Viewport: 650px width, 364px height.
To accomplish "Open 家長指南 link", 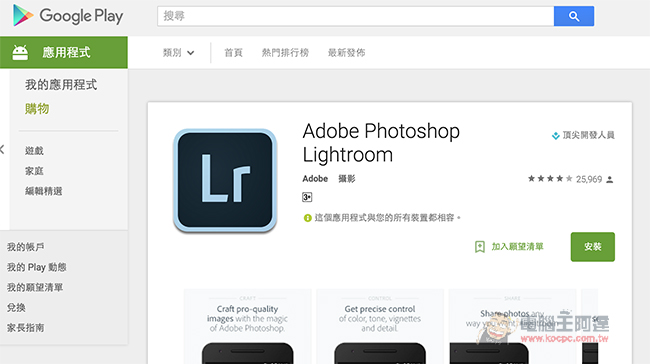I will (25, 328).
